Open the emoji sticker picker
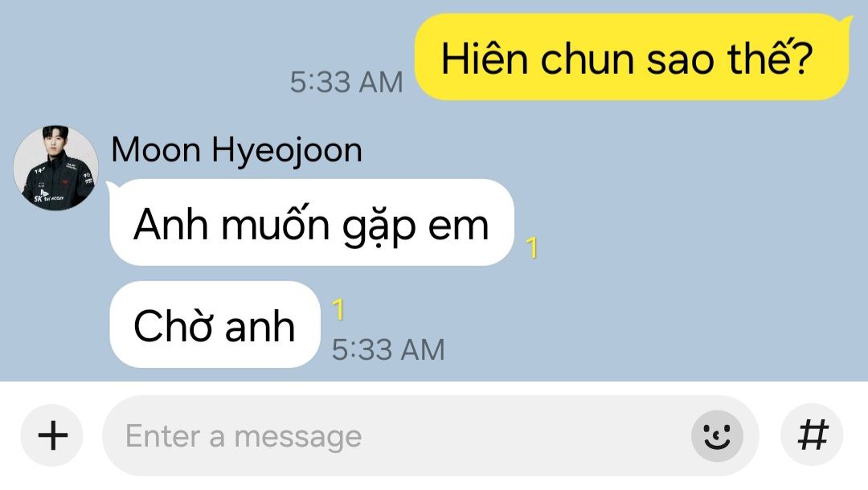868x490 pixels. coord(717,436)
